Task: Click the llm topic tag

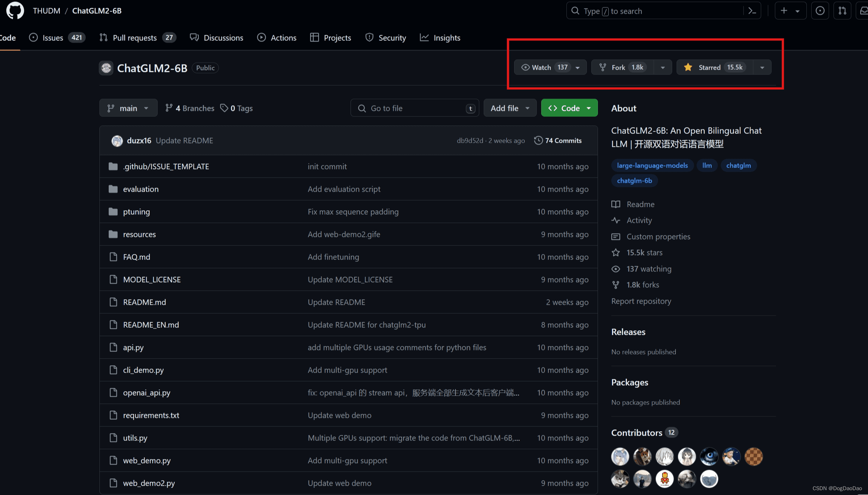Action: pyautogui.click(x=707, y=165)
